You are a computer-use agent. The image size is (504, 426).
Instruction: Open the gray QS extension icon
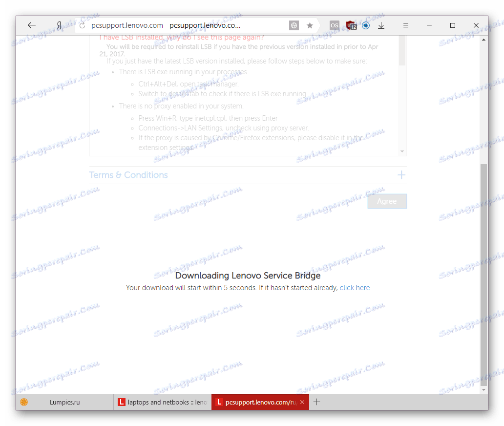pyautogui.click(x=334, y=25)
